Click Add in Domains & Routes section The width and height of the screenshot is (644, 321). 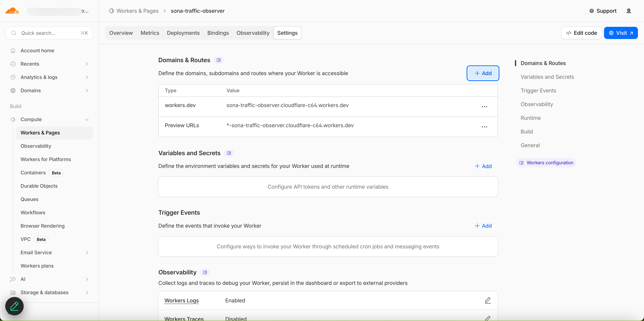tap(482, 73)
